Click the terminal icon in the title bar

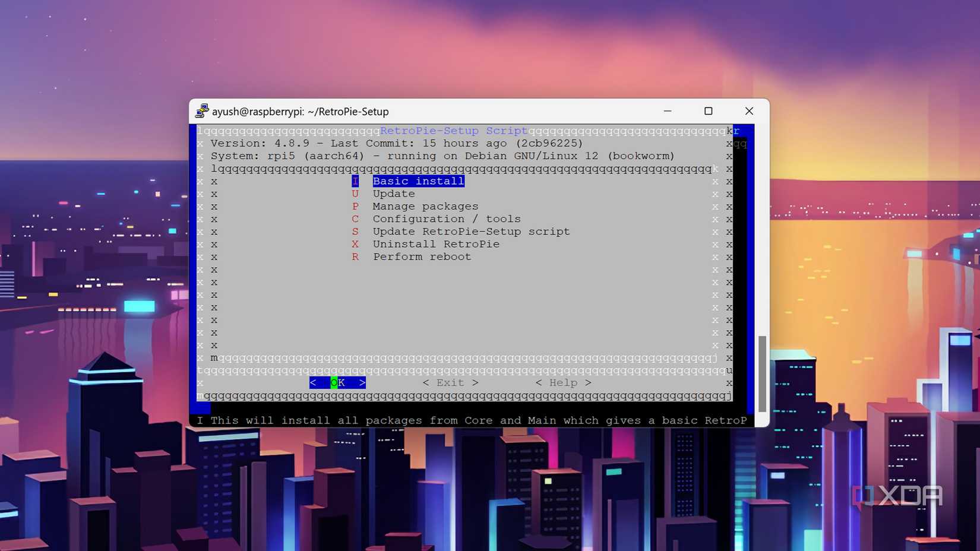click(x=202, y=110)
